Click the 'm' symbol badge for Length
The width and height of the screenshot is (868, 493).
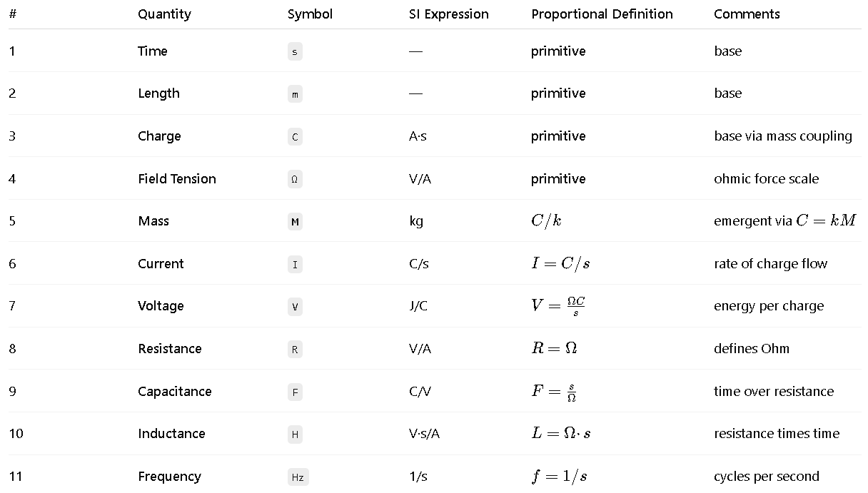click(295, 94)
